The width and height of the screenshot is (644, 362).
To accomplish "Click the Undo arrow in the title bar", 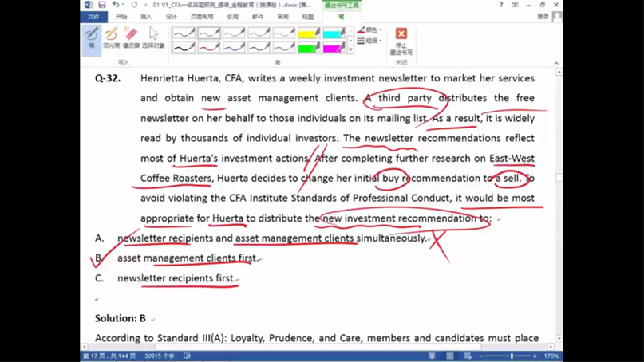I will click(x=116, y=5).
